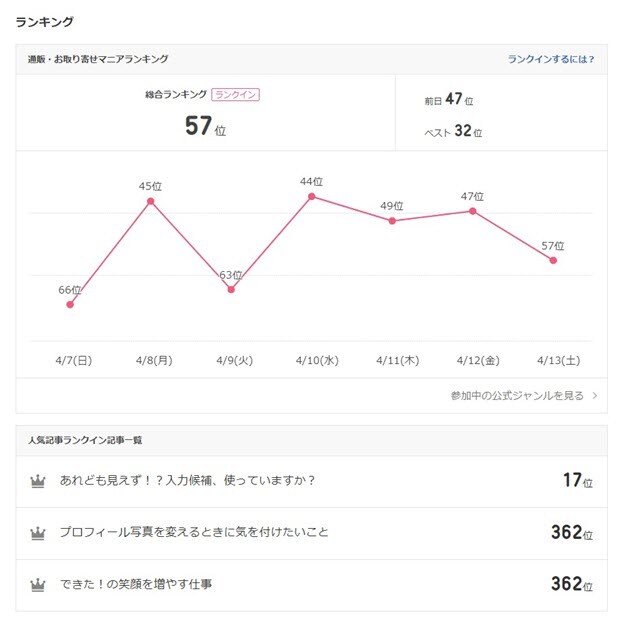Select the 4/9(火) data point at 63位
Screen dimensions: 620x623
click(231, 289)
